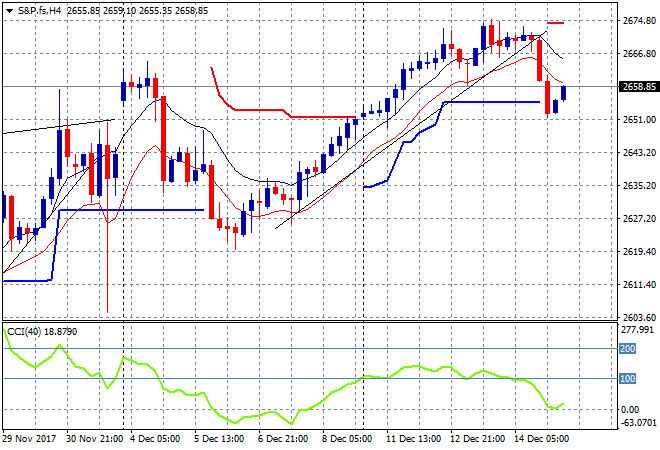660x450 pixels.
Task: Click the 2627.20 price axis label
Action: click(x=639, y=218)
